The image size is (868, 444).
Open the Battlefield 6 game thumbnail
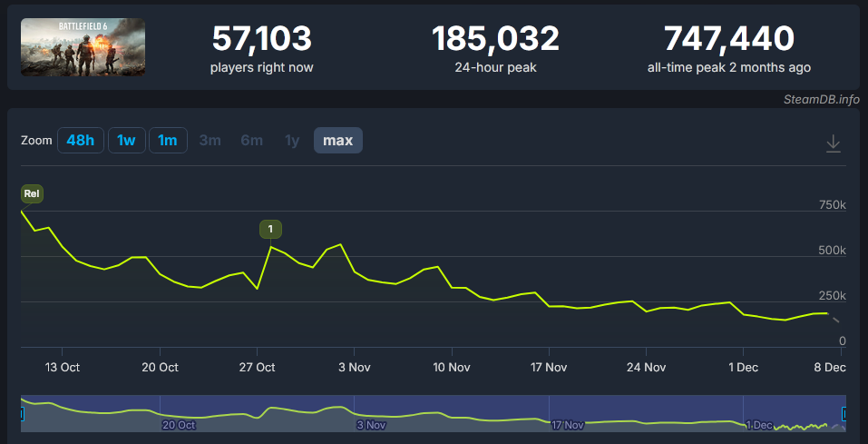[x=83, y=47]
